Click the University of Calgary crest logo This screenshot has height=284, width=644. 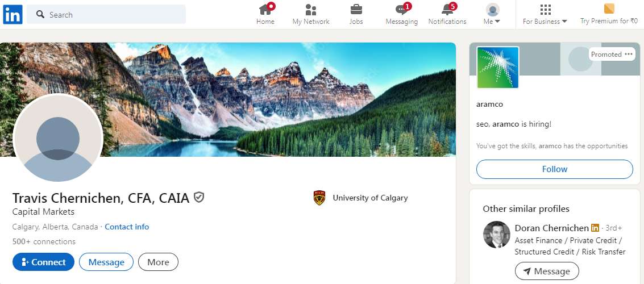coord(319,198)
